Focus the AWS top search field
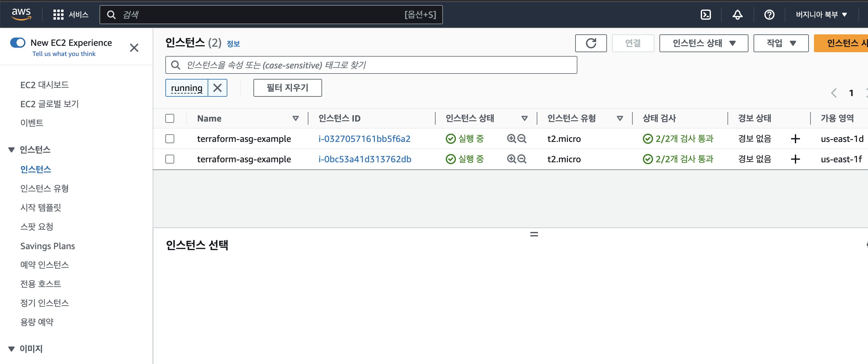The width and height of the screenshot is (868, 364). click(x=271, y=15)
